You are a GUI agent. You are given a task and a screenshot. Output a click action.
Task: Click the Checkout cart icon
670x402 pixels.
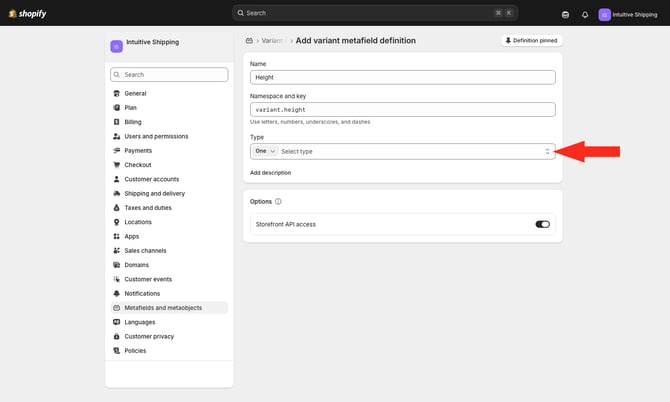tap(116, 165)
